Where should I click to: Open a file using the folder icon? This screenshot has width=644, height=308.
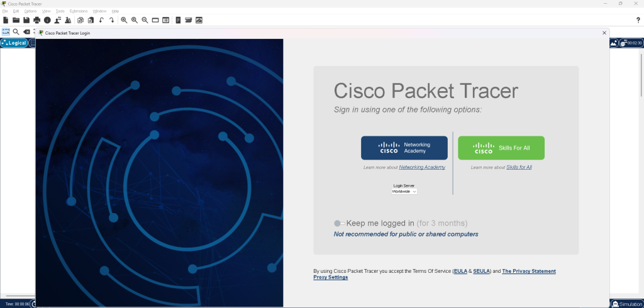tap(16, 20)
